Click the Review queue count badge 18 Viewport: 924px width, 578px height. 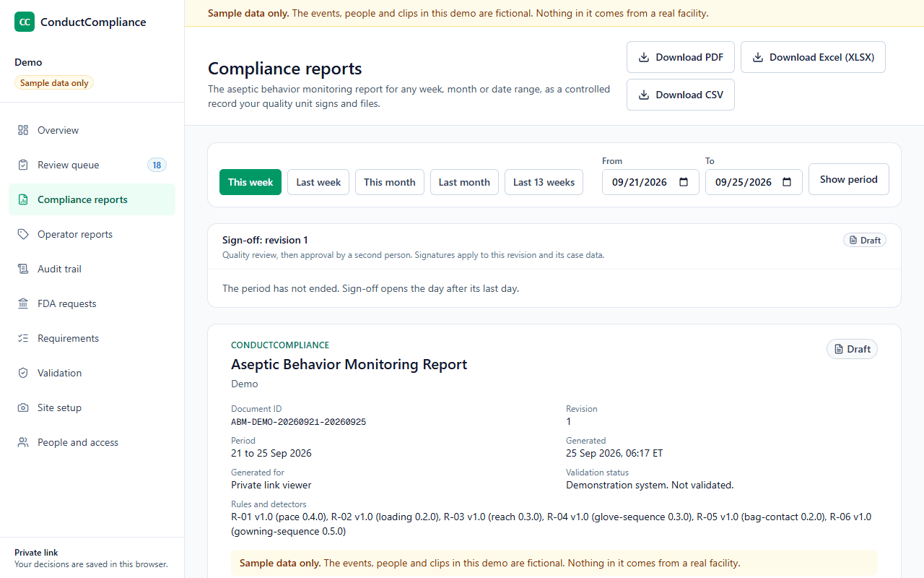click(x=157, y=165)
